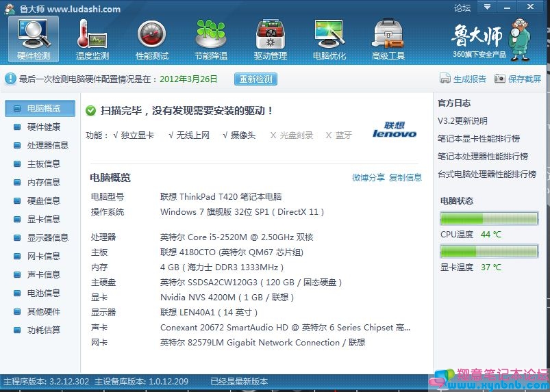Screen dimensions: 550x392
Task: Click the 摄像头 feature label
Action: [x=243, y=135]
